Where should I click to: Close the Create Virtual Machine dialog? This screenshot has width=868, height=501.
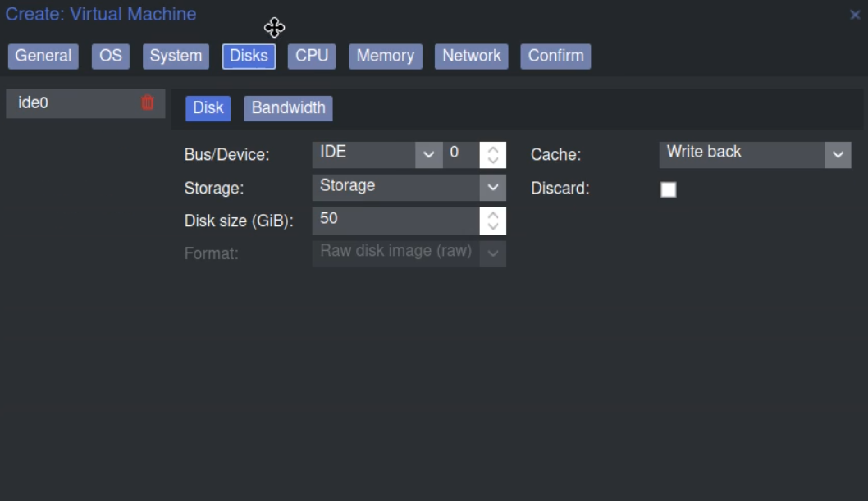(x=854, y=15)
